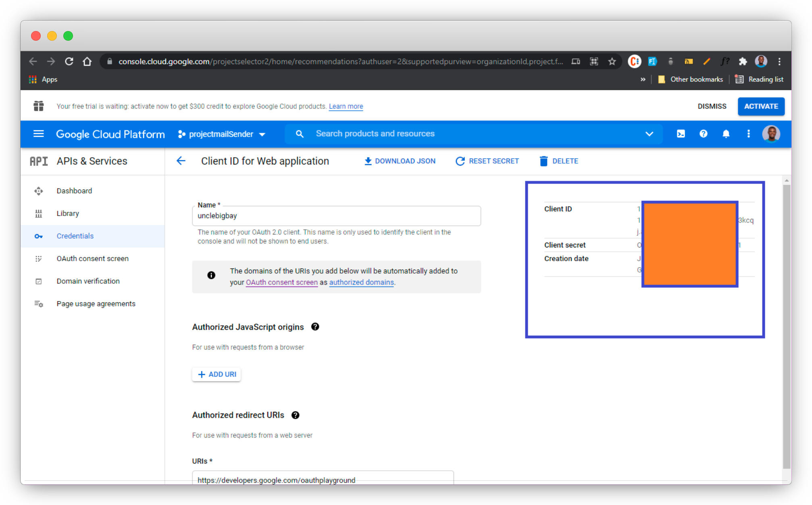The height and width of the screenshot is (505, 812).
Task: Click the address bar URL
Action: coord(341,61)
